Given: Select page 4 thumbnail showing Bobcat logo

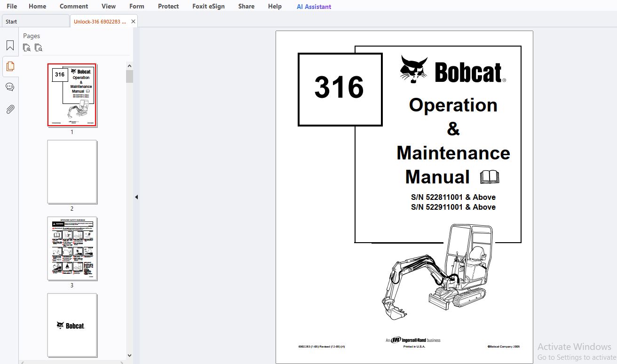Looking at the screenshot, I should 72,325.
